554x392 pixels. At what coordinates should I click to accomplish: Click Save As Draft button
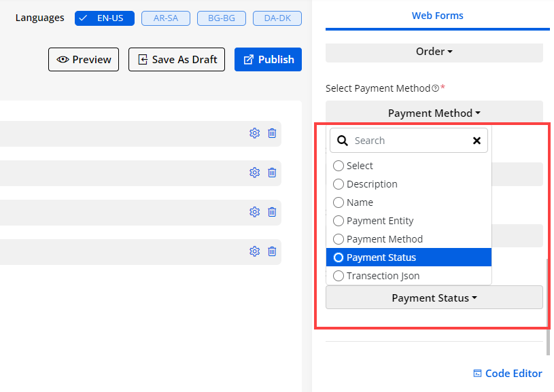pyautogui.click(x=177, y=60)
